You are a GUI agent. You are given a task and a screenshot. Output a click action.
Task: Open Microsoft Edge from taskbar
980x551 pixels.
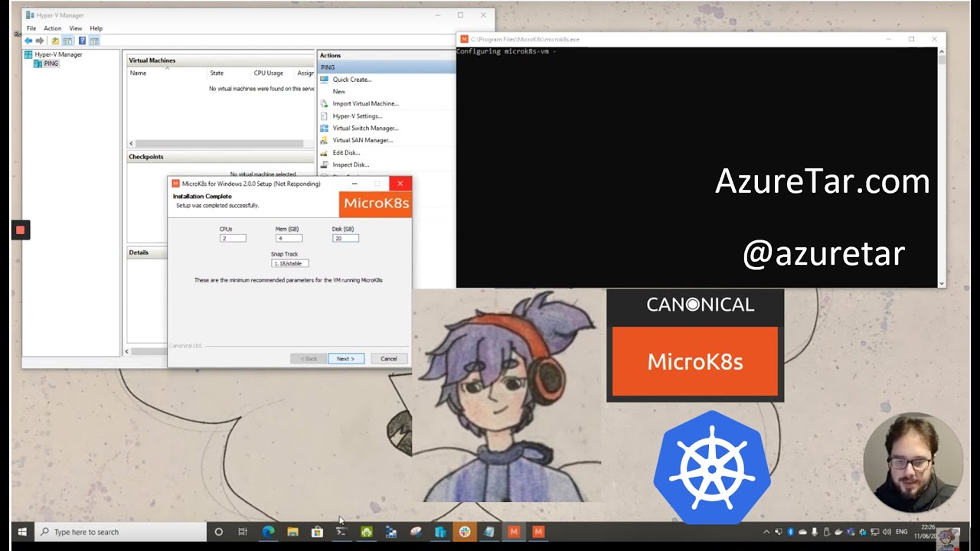[x=268, y=532]
